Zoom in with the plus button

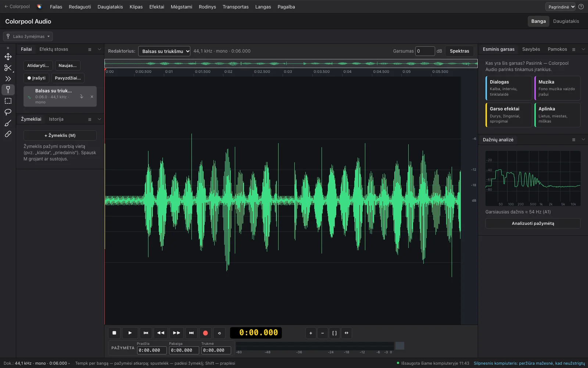pyautogui.click(x=311, y=333)
